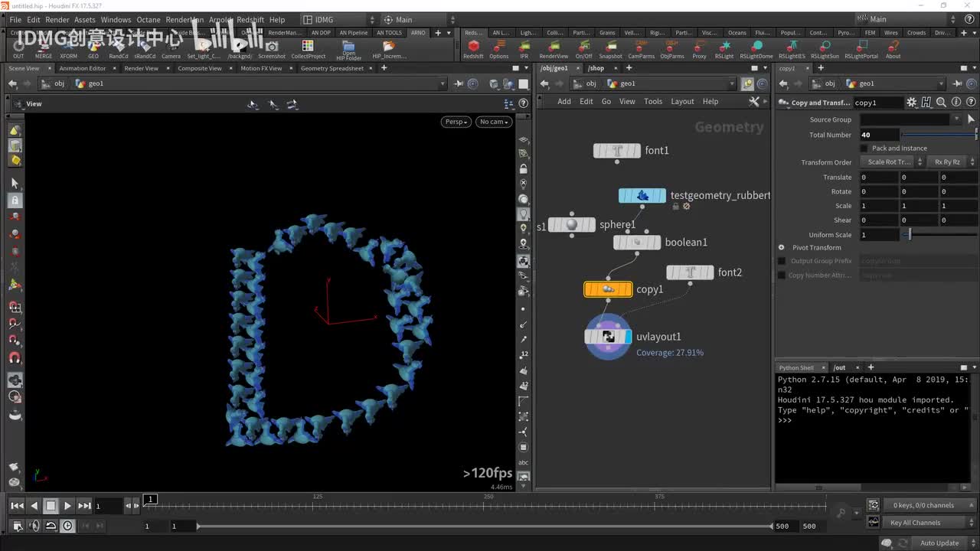Click the copy1 node in network
980x551 pixels.
608,289
